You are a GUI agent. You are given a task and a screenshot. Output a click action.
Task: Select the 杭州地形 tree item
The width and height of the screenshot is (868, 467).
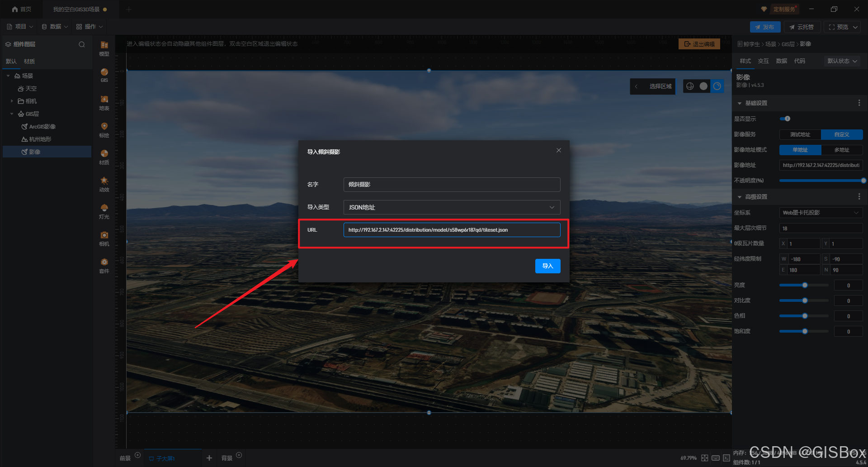click(x=47, y=139)
